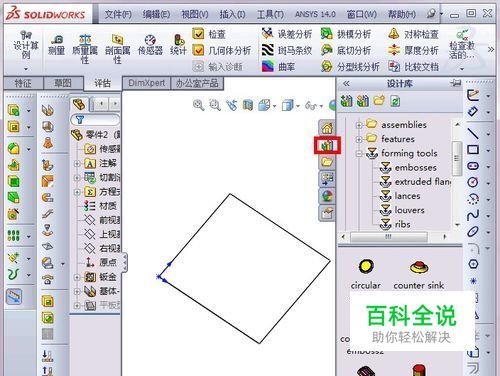Expand the 注解 (Annotations) tree node
The height and width of the screenshot is (376, 500).
pos(77,164)
